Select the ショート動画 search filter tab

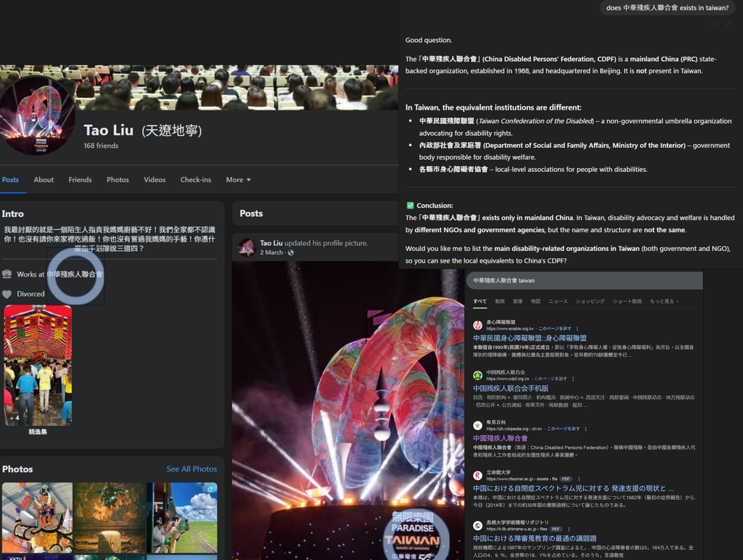pos(627,301)
